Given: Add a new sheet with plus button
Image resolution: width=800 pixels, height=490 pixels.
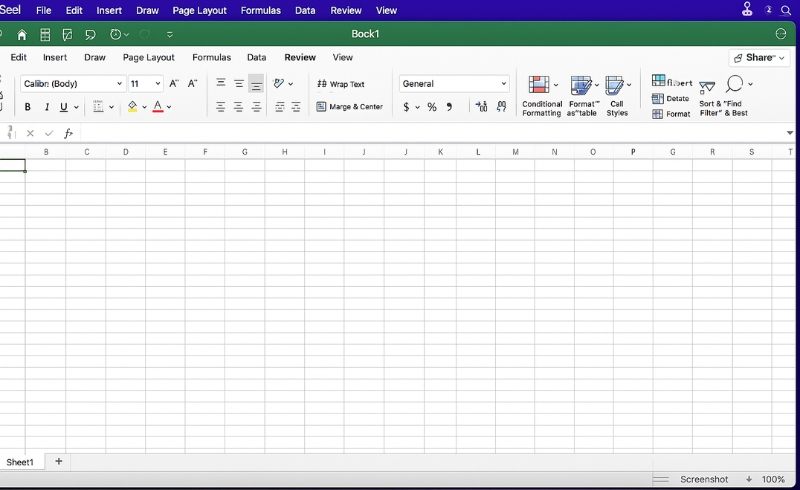Looking at the screenshot, I should (x=59, y=461).
